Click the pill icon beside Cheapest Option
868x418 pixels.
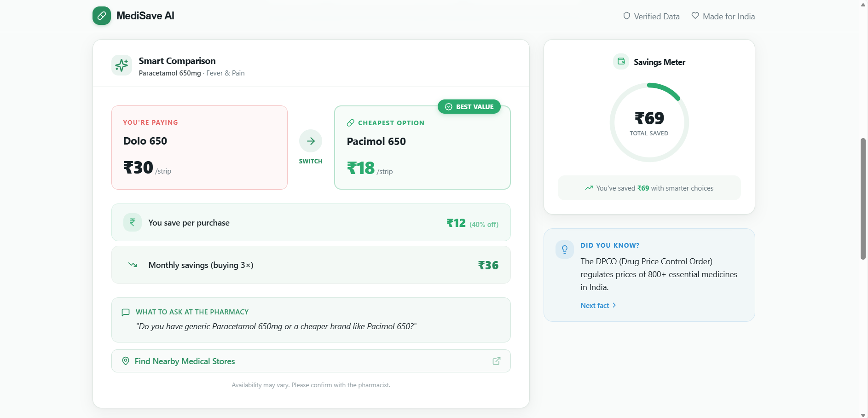[351, 123]
